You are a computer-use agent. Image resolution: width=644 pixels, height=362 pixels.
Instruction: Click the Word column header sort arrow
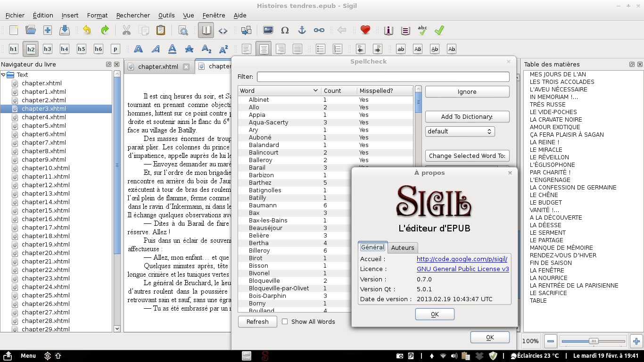315,90
